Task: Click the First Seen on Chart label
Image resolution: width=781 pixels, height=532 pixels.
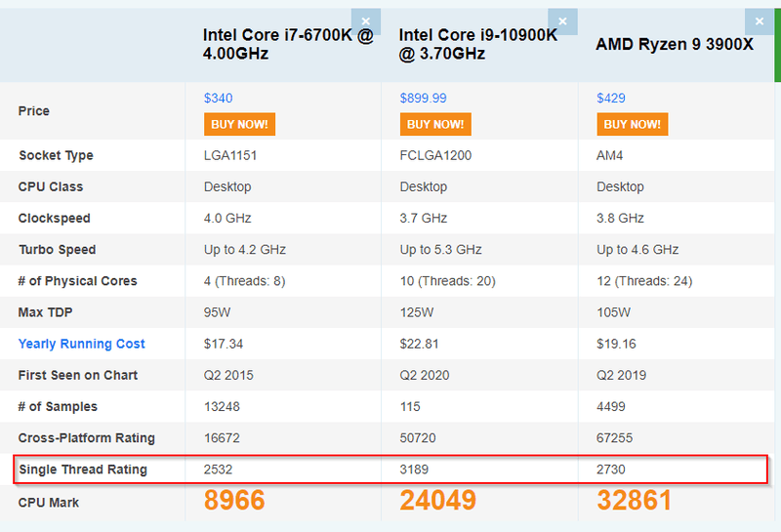Action: click(x=78, y=375)
